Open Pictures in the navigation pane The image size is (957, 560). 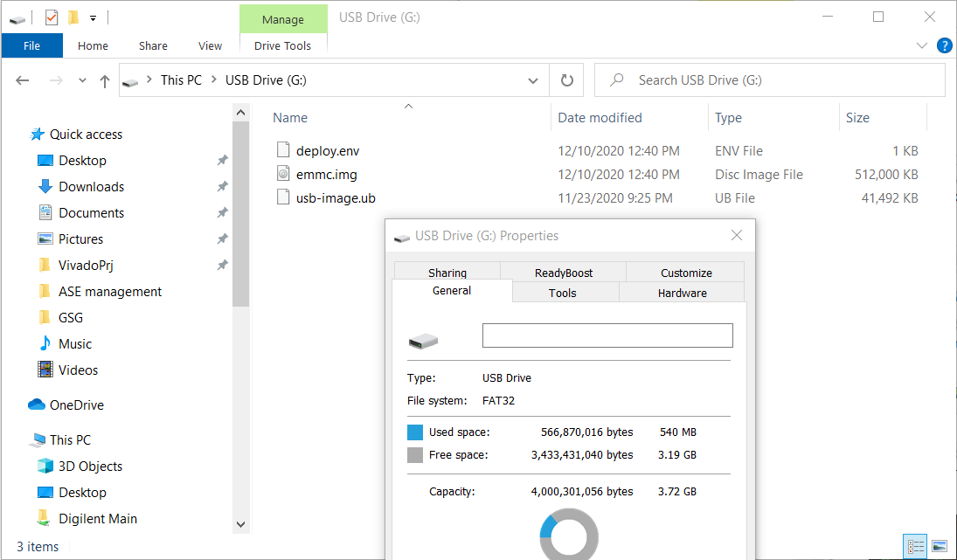pos(80,239)
